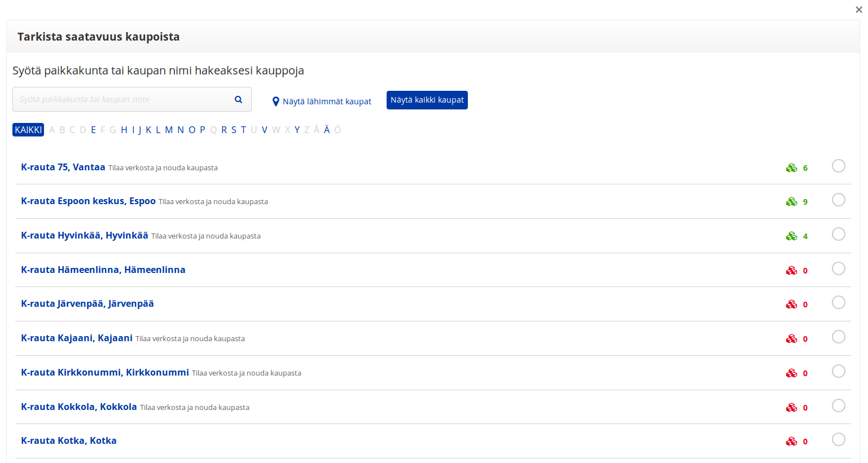Click the red stock icon for K-rauta Kajaani

[x=791, y=339]
